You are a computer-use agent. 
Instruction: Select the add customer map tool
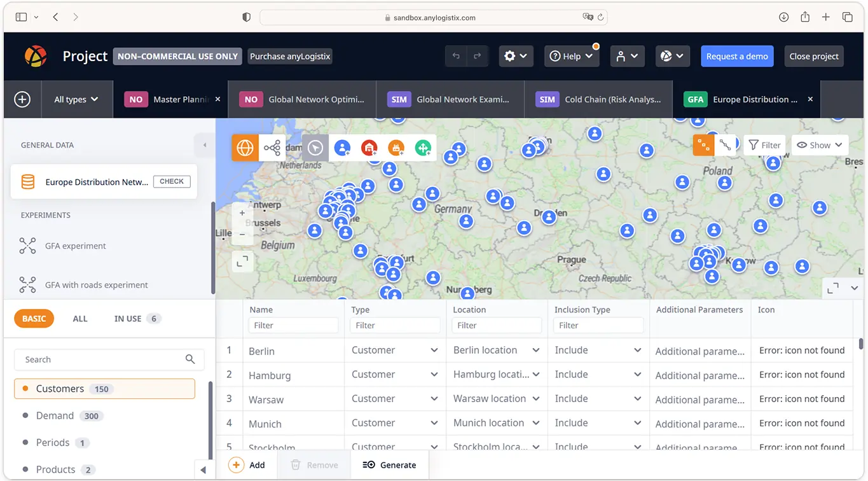coord(342,148)
